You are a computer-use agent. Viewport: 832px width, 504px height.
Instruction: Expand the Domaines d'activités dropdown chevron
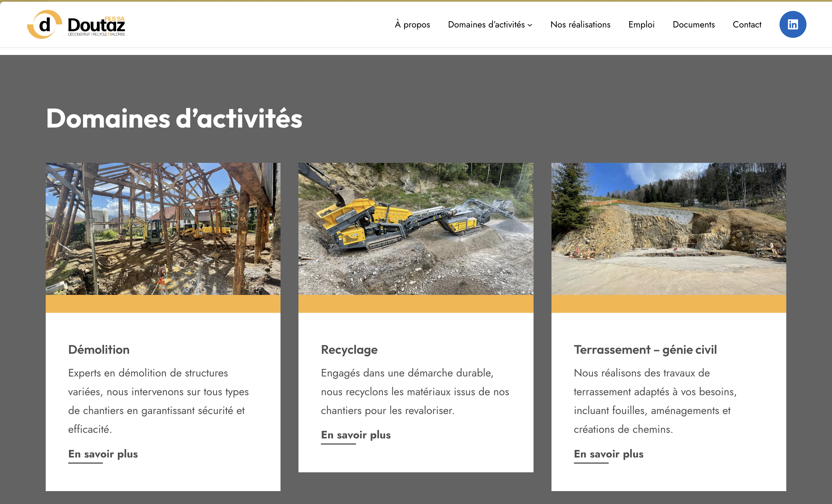530,25
